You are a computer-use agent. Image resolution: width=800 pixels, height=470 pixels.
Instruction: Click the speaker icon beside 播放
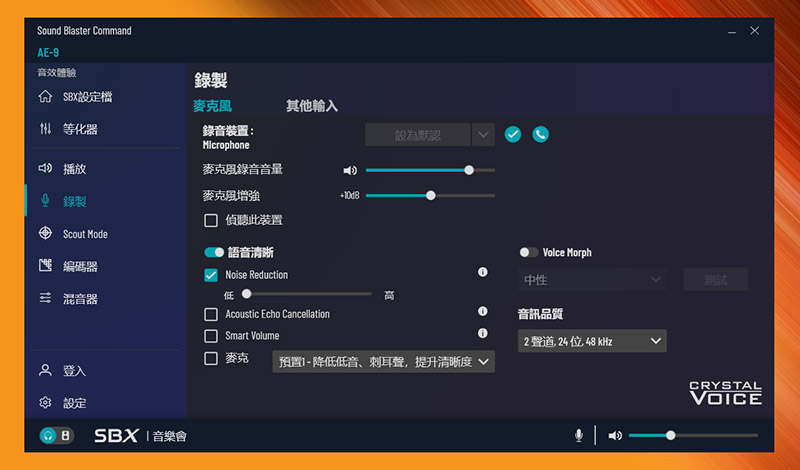pyautogui.click(x=45, y=168)
